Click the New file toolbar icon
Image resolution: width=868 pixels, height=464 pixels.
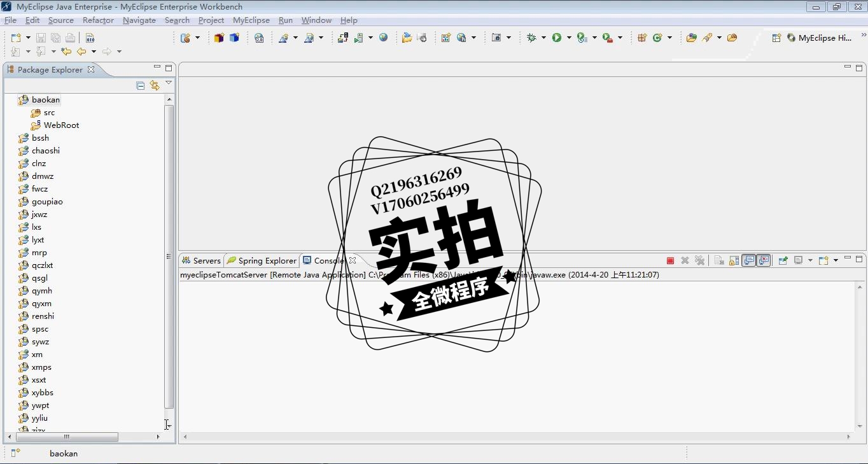click(x=16, y=38)
